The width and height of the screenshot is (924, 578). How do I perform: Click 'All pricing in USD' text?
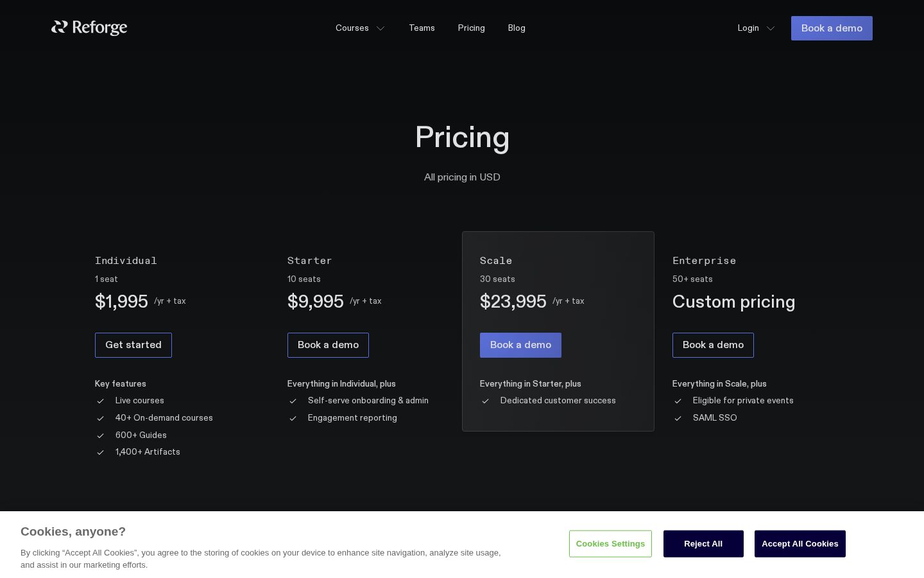click(x=462, y=177)
